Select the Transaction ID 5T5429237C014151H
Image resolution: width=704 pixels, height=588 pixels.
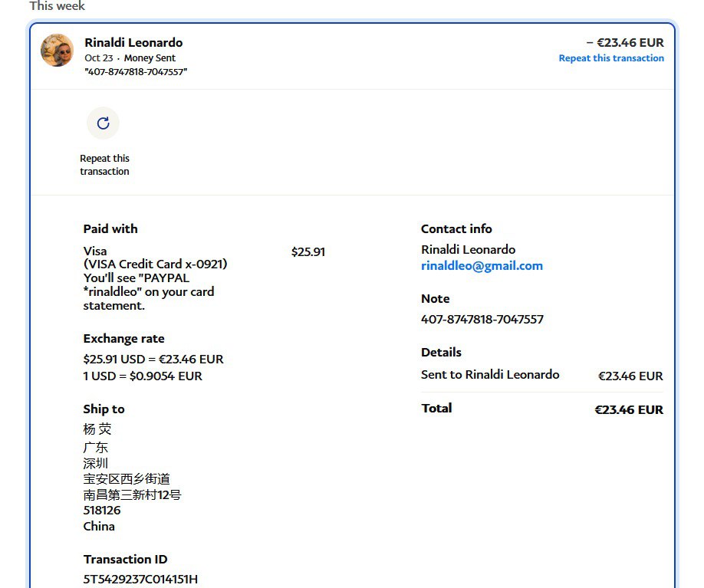point(140,579)
